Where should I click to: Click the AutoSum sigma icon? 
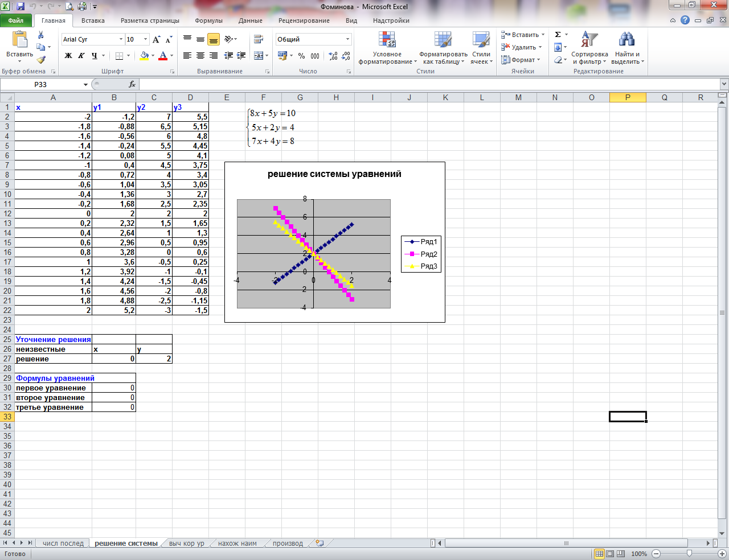point(558,35)
